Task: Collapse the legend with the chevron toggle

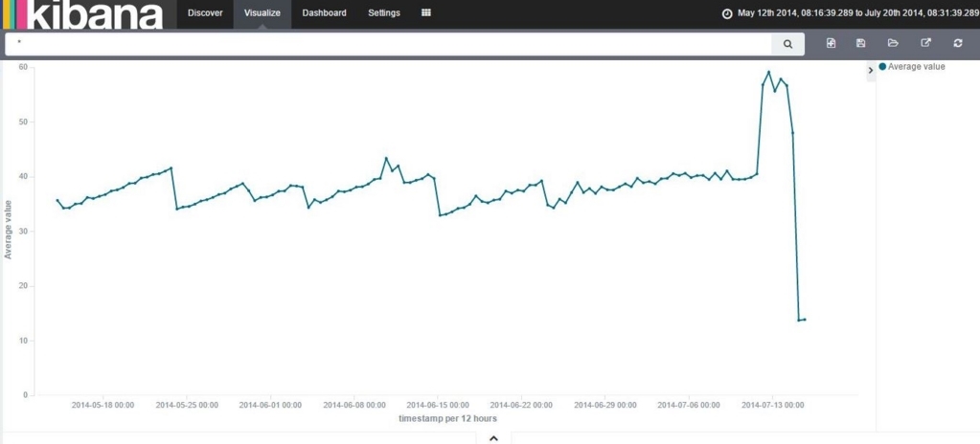Action: (871, 71)
